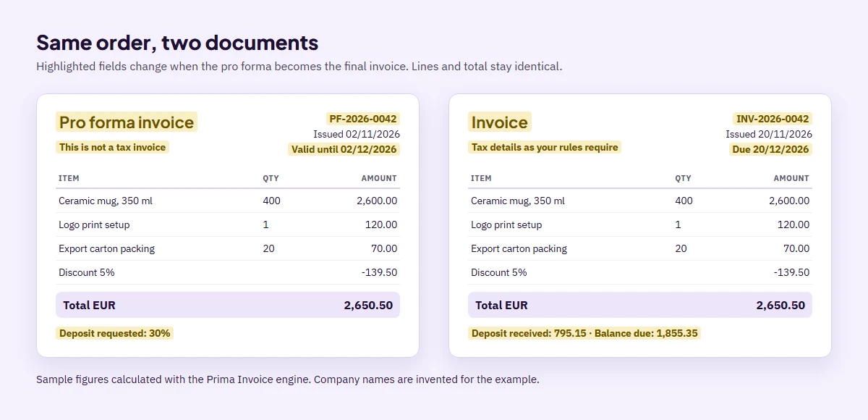
Task: Click the AMOUNT column header in pro forma
Action: 379,178
